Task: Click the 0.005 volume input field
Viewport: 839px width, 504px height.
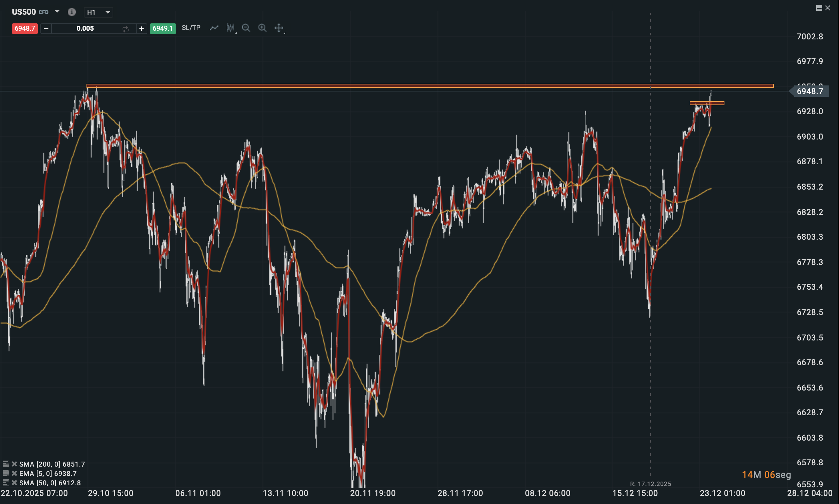Action: pos(85,29)
